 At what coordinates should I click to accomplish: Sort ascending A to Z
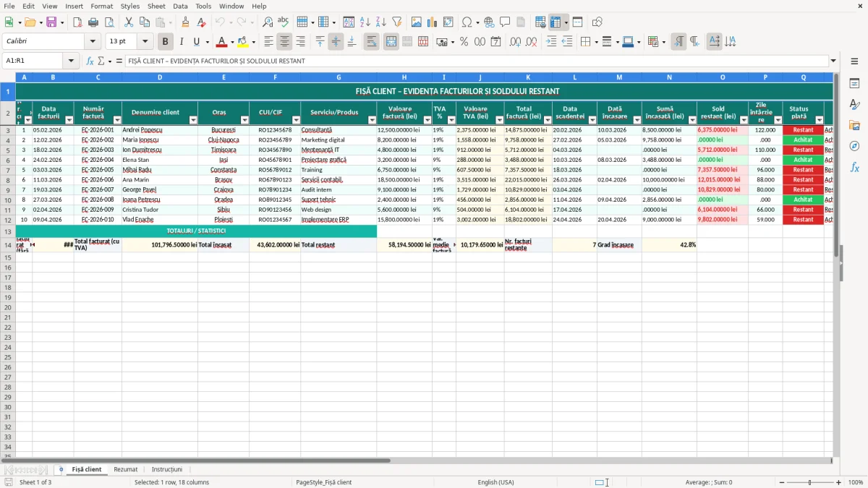pyautogui.click(x=365, y=22)
